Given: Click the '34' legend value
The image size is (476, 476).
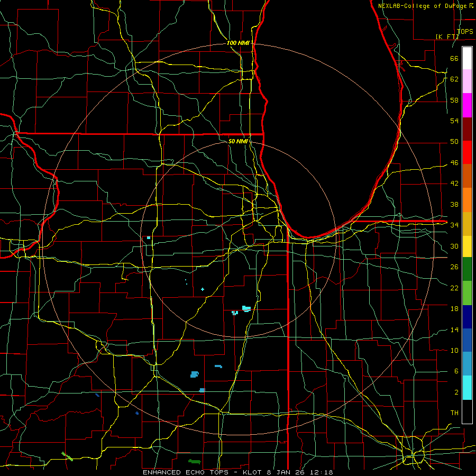Looking at the screenshot, I should pyautogui.click(x=454, y=225).
